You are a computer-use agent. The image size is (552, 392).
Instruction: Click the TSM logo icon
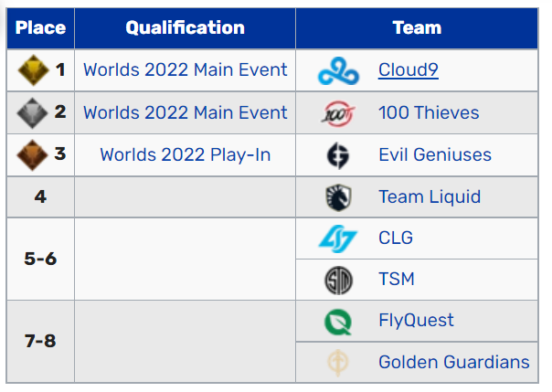pos(338,281)
